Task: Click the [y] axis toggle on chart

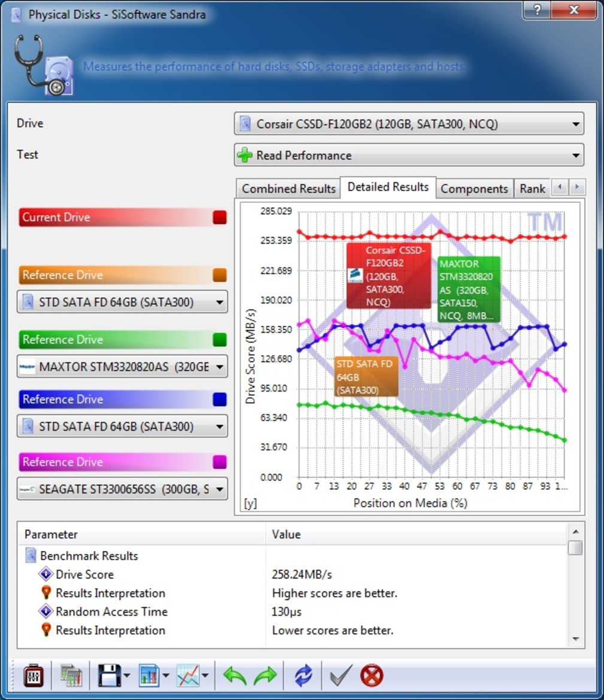Action: pyautogui.click(x=250, y=503)
